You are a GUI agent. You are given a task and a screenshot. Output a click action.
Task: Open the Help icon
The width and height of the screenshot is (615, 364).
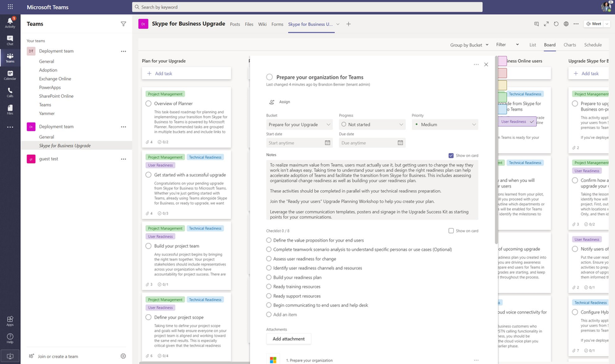(10, 338)
